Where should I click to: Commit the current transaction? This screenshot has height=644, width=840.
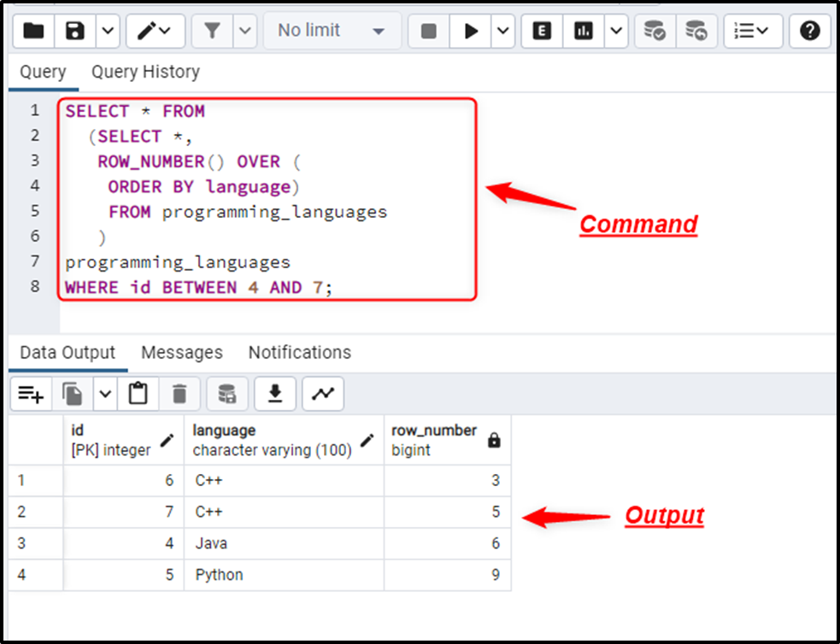[655, 31]
